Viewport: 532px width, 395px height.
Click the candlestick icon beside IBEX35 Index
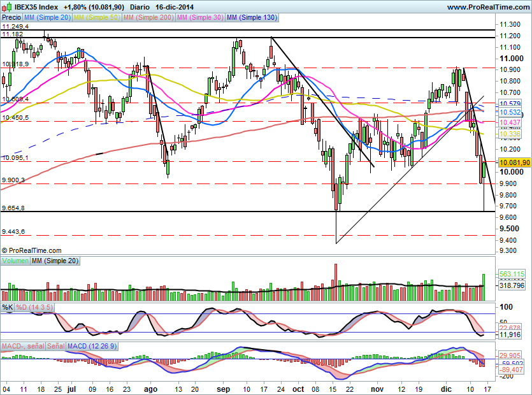[6, 6]
